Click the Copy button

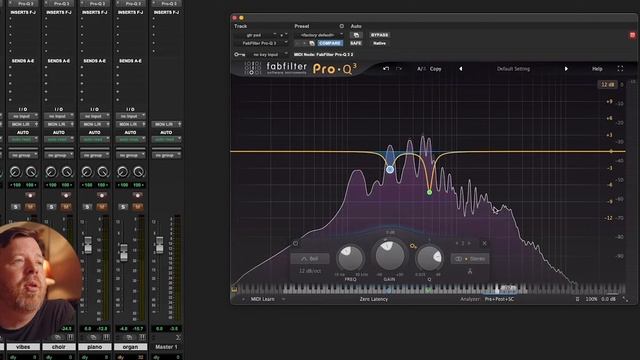[436, 69]
